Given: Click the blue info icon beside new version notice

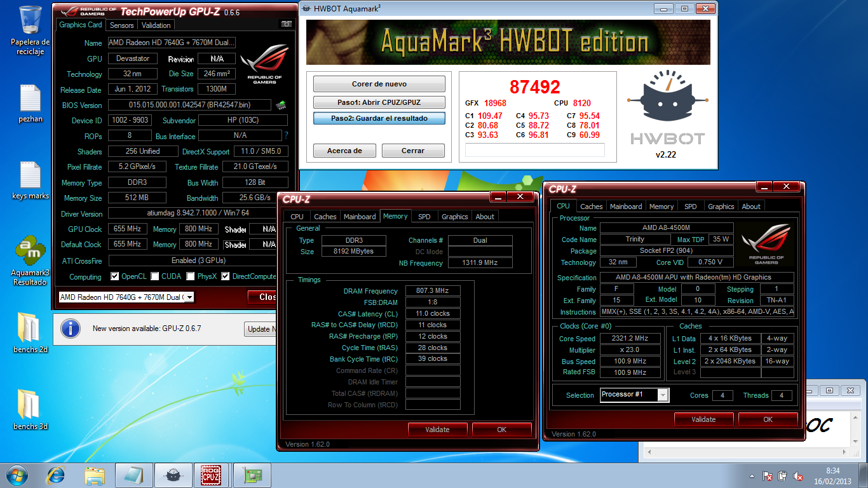Looking at the screenshot, I should 71,329.
